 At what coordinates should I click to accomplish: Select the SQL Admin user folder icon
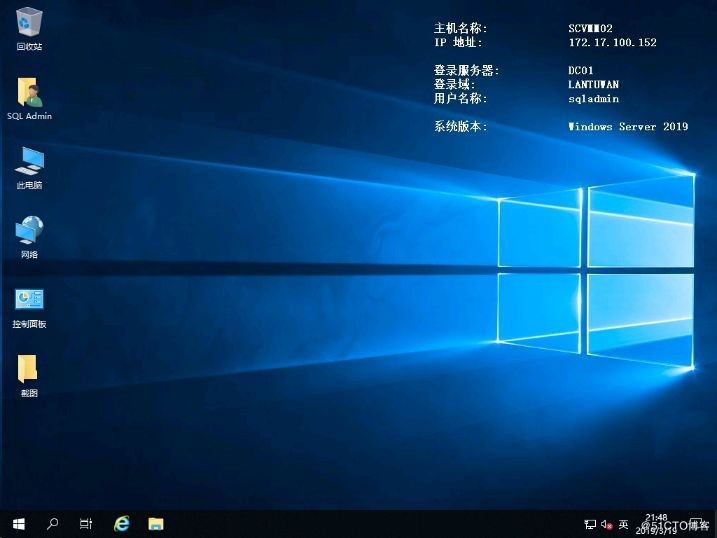click(29, 98)
